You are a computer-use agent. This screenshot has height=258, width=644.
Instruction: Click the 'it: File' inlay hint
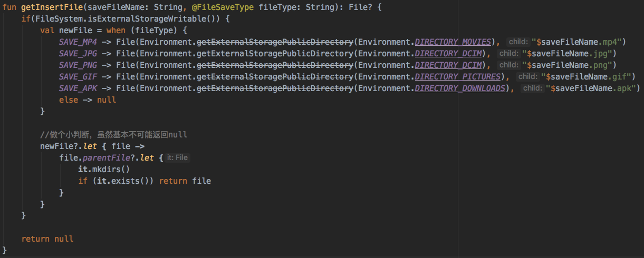click(177, 158)
